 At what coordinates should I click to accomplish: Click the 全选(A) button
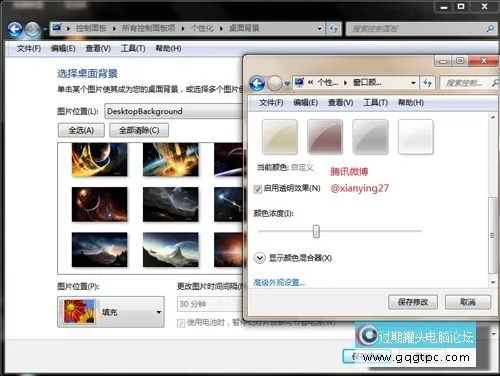81,130
